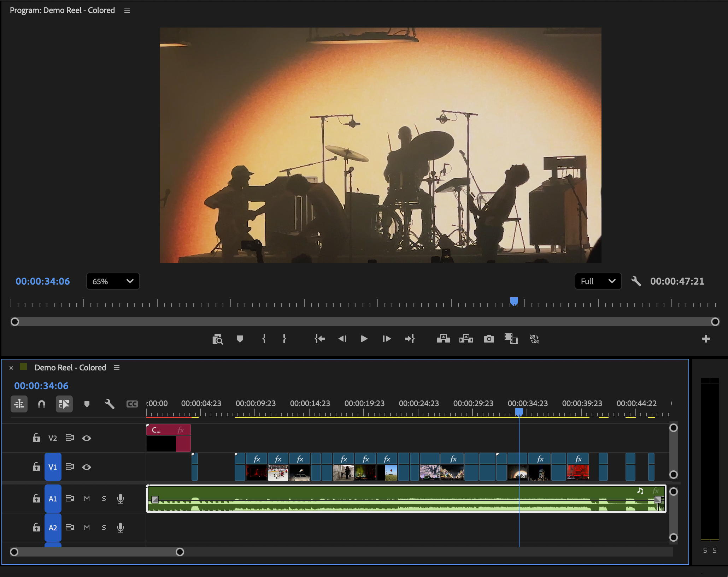This screenshot has width=728, height=577.
Task: Open timeline display settings wrench
Action: [109, 404]
